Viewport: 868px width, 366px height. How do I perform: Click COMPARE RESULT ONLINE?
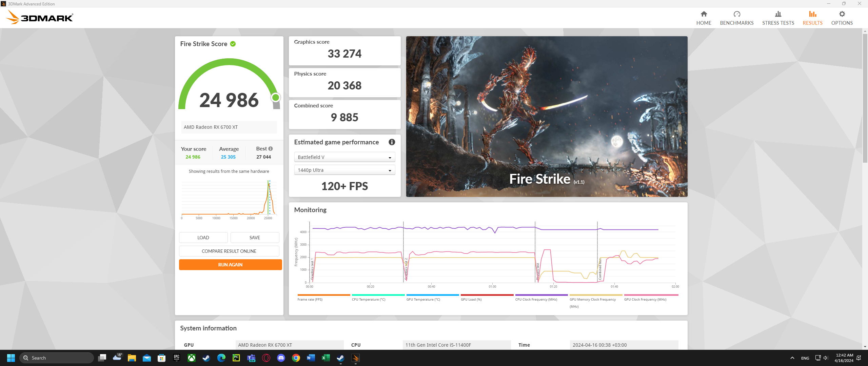[229, 251]
